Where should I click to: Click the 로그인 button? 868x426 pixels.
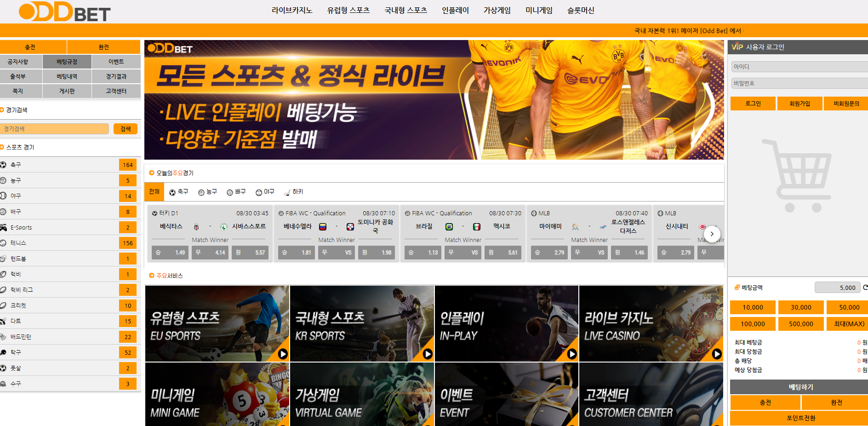753,104
